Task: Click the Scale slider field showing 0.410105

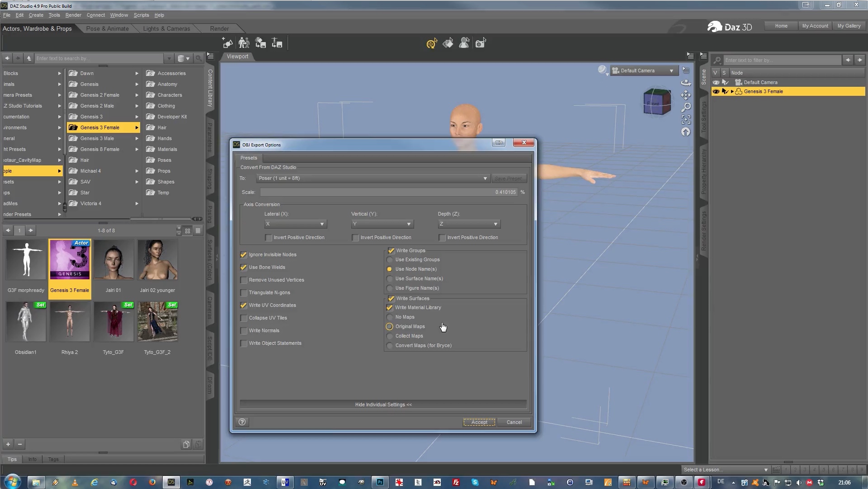Action: point(389,193)
